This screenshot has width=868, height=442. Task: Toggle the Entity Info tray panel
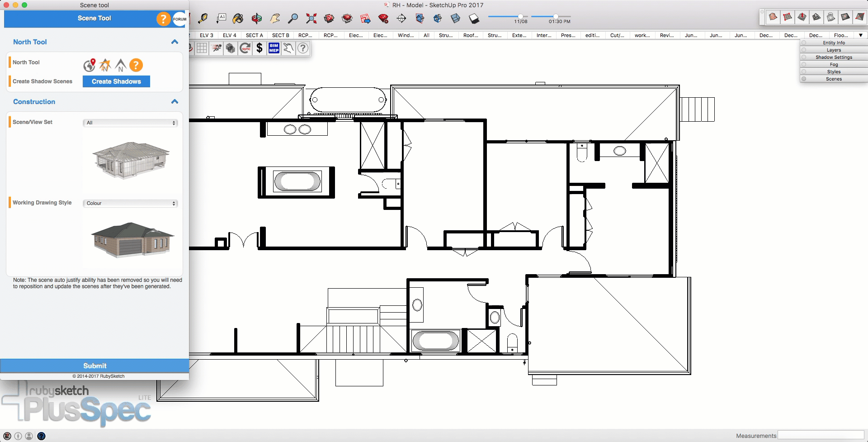[x=834, y=43]
